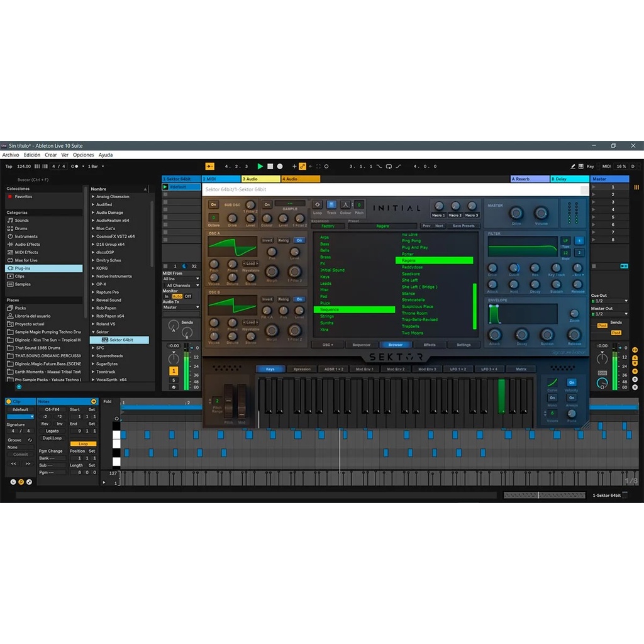Toggle Invert on OSC A
The image size is (644, 644).
pyautogui.click(x=267, y=241)
